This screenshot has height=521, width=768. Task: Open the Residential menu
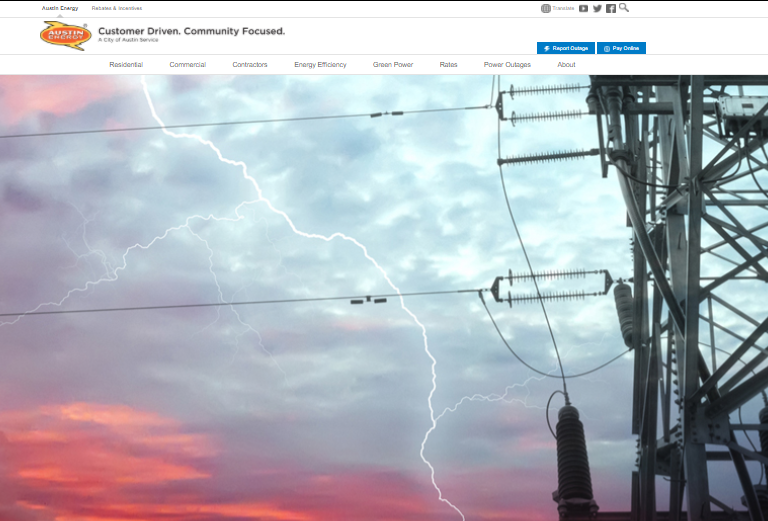pyautogui.click(x=126, y=65)
